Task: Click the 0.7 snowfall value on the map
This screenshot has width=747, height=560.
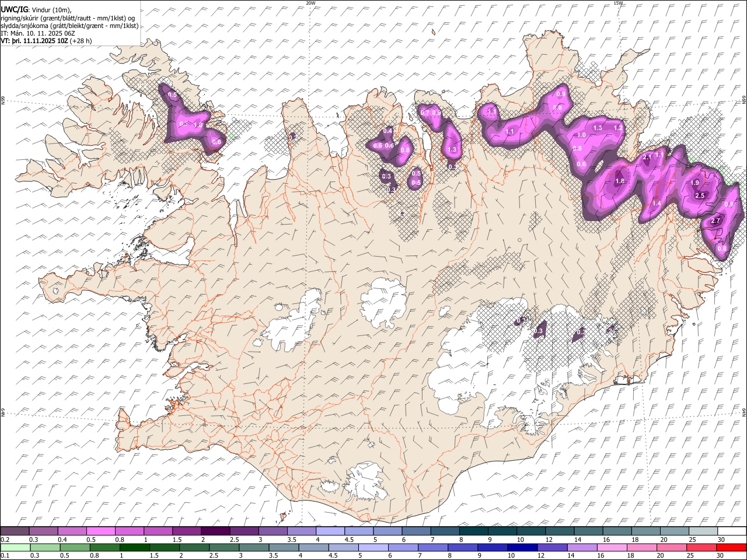Action: pyautogui.click(x=425, y=113)
